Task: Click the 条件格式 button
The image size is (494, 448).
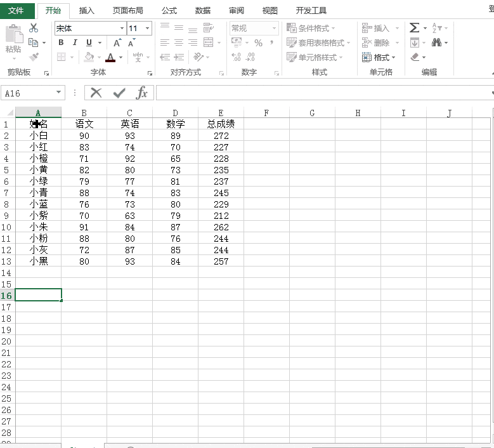Action: click(x=311, y=28)
